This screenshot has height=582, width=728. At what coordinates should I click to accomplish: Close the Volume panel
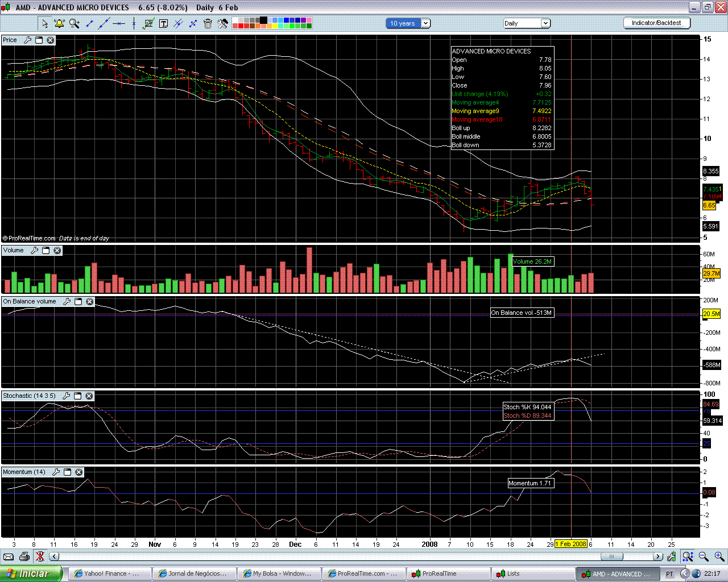57,250
